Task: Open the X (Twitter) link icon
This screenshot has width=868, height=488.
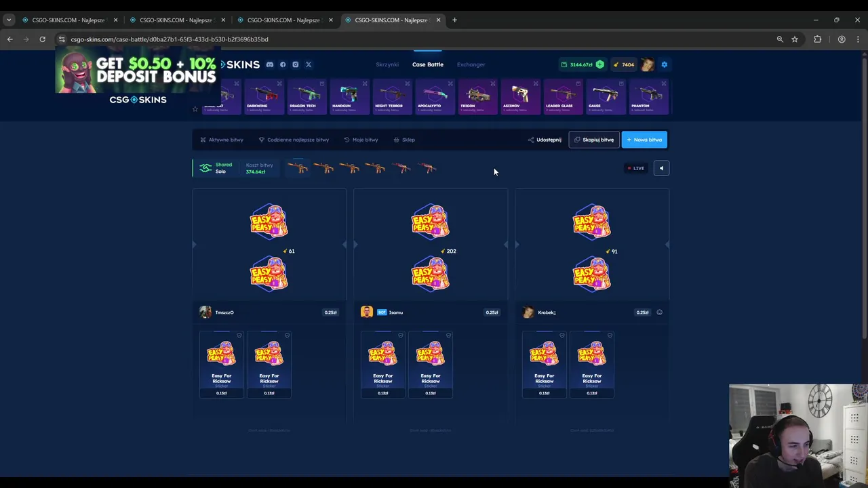Action: [309, 64]
